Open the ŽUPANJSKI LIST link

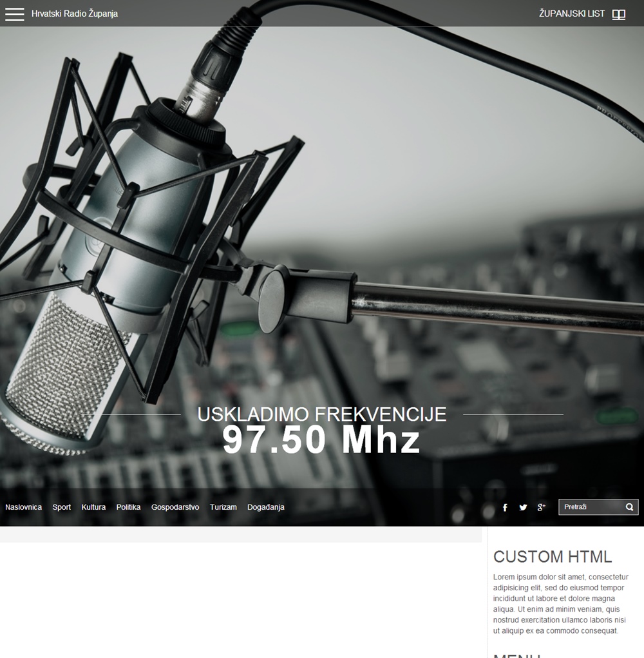(572, 14)
